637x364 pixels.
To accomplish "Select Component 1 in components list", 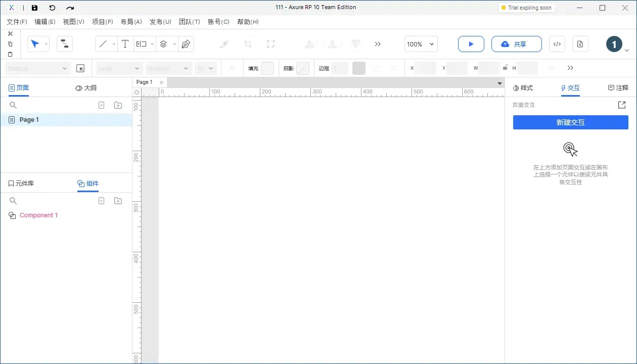I will point(38,215).
